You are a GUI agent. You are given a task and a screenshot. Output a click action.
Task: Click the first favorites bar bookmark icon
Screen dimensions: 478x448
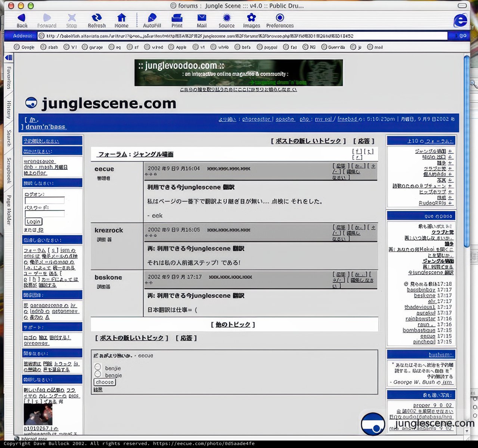coord(16,47)
